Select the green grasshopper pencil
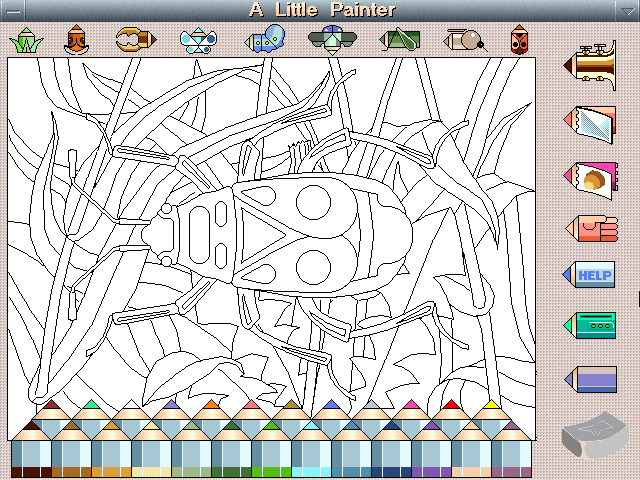The width and height of the screenshot is (640, 480). (x=400, y=40)
